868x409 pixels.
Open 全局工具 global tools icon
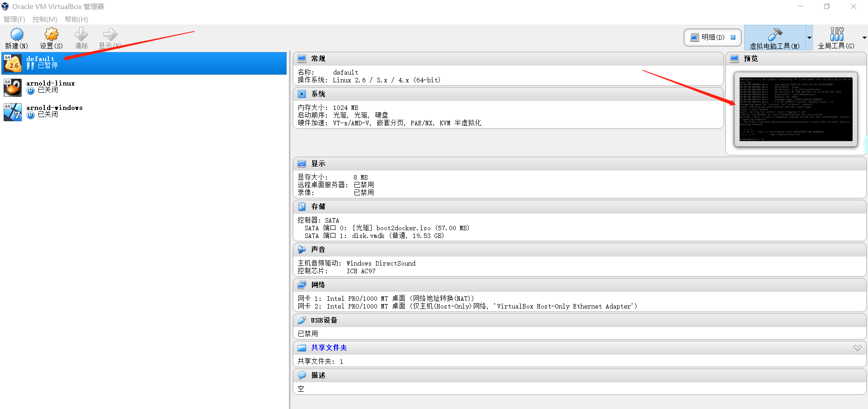tap(836, 35)
